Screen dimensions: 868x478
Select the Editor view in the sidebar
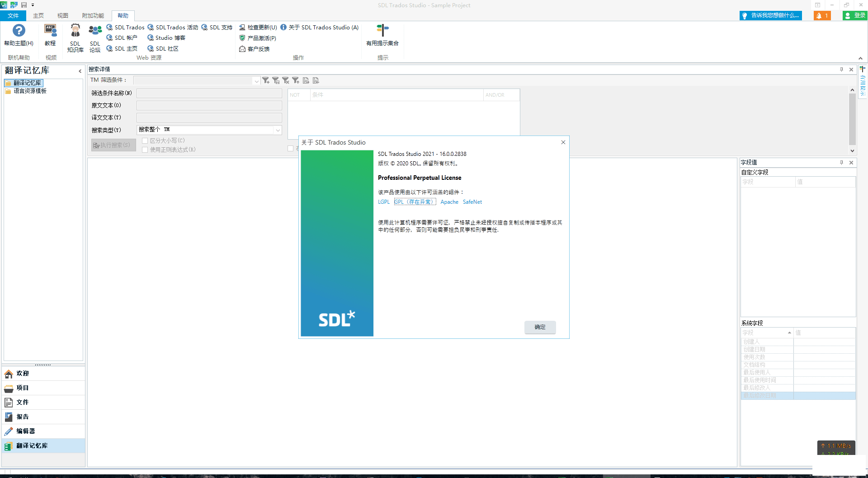[26, 431]
